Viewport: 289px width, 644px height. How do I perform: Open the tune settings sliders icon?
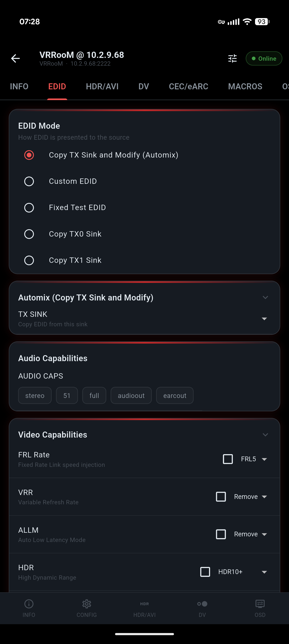tap(232, 59)
